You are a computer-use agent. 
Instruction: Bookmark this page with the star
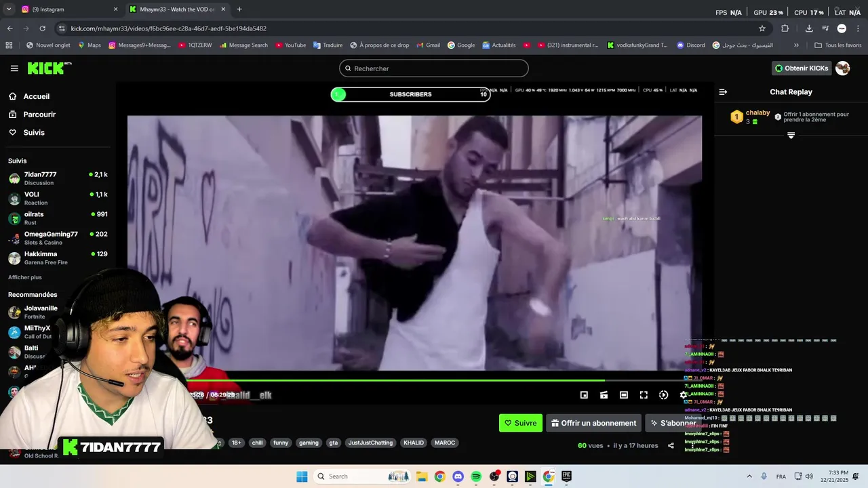coord(762,28)
